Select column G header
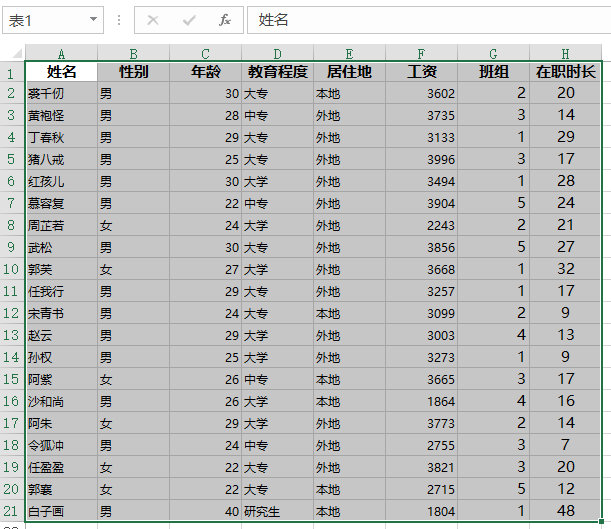This screenshot has width=611, height=529. click(493, 53)
